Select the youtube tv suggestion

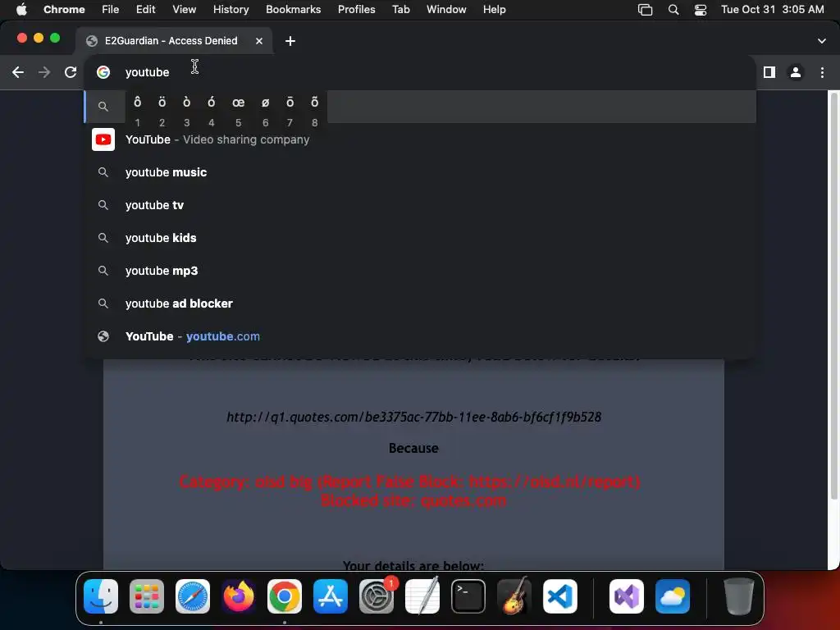[x=420, y=205]
